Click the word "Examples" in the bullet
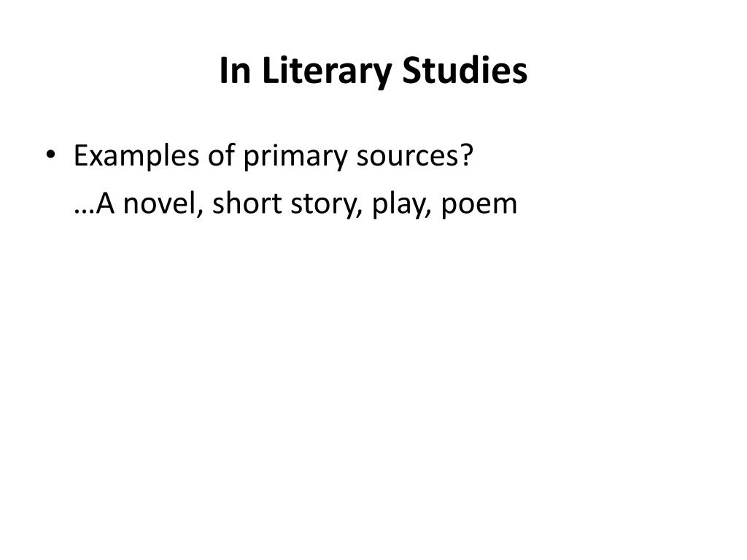 [x=136, y=156]
